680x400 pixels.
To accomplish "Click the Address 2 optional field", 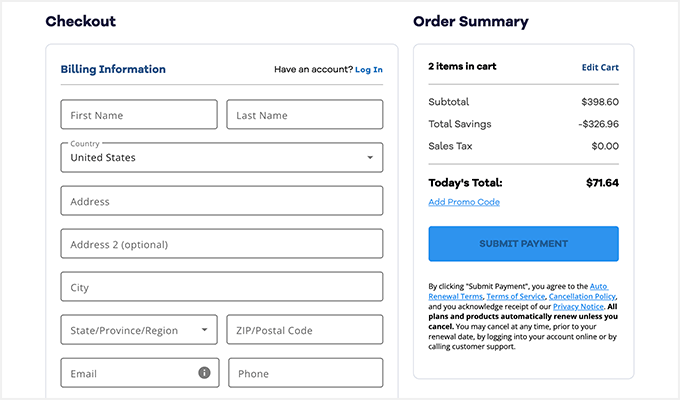I will coord(221,244).
